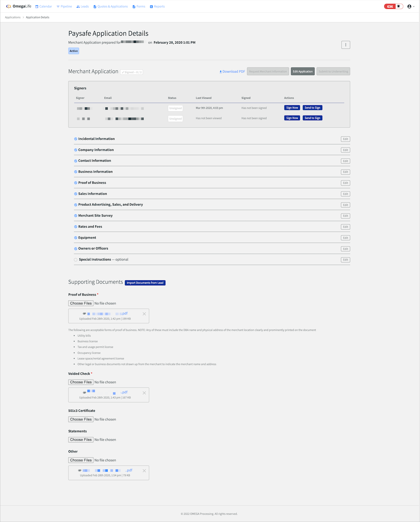
Task: Click the Active status badge
Action: (73, 51)
